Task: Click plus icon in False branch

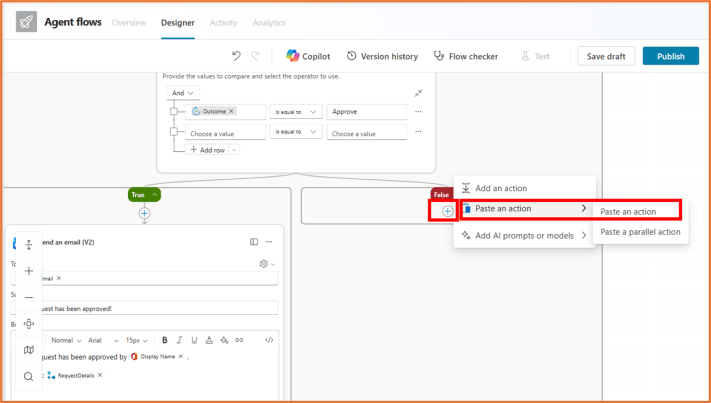Action: [448, 211]
